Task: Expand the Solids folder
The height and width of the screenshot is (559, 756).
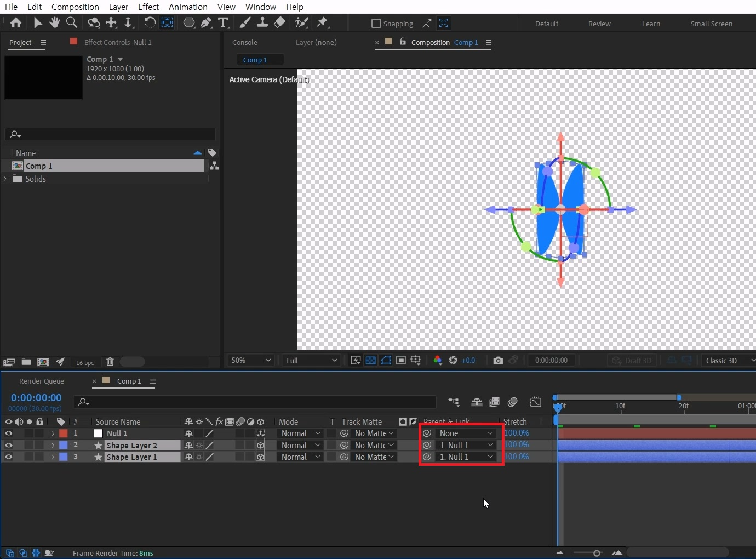Action: tap(5, 179)
